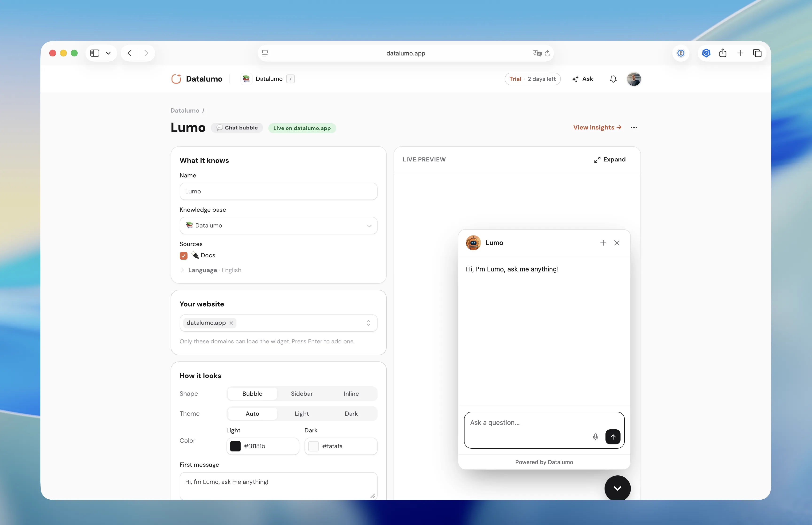Open the page settings icon in address bar
The height and width of the screenshot is (525, 812).
pos(265,53)
